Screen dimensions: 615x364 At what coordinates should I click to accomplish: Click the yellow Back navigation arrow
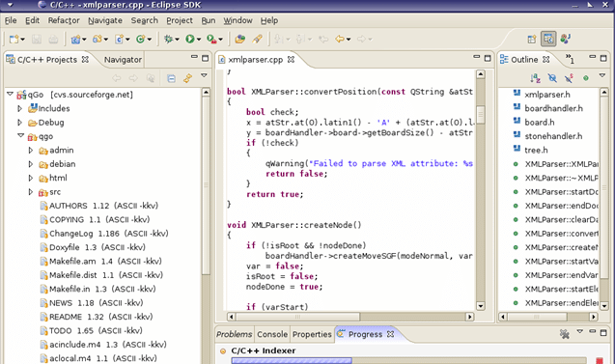pyautogui.click(x=340, y=40)
